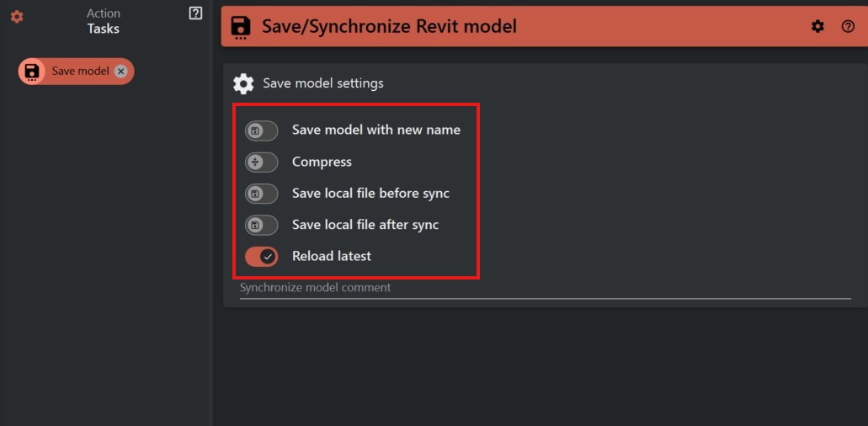
Task: Remove the Save model task with X
Action: [121, 72]
